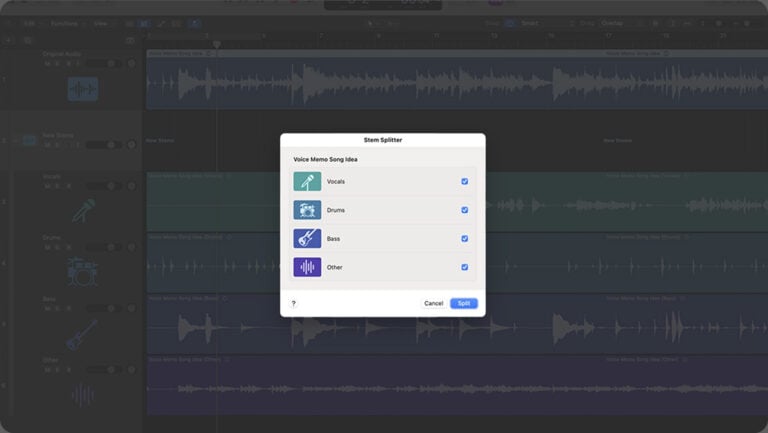Adjust the Vocals track volume slider
Viewport: 768px width, 433px height.
tap(103, 186)
